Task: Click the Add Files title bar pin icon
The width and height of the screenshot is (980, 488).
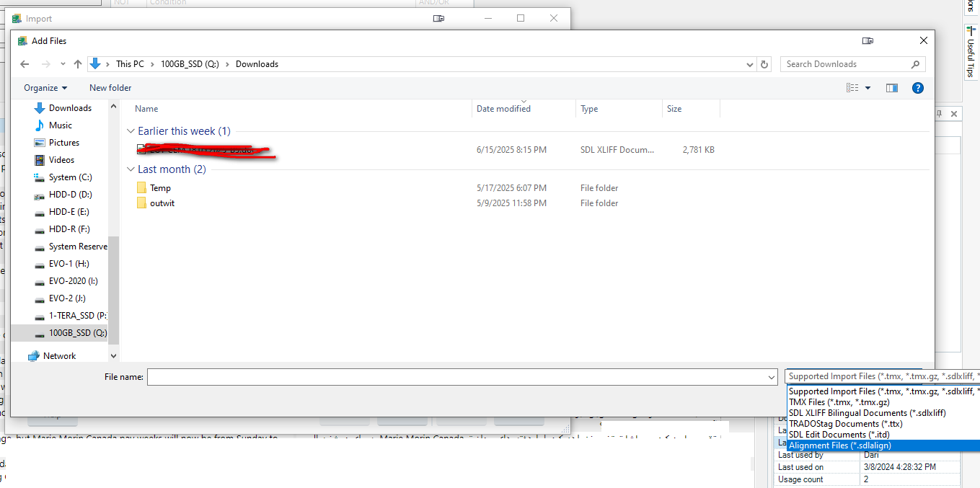Action: (x=868, y=41)
